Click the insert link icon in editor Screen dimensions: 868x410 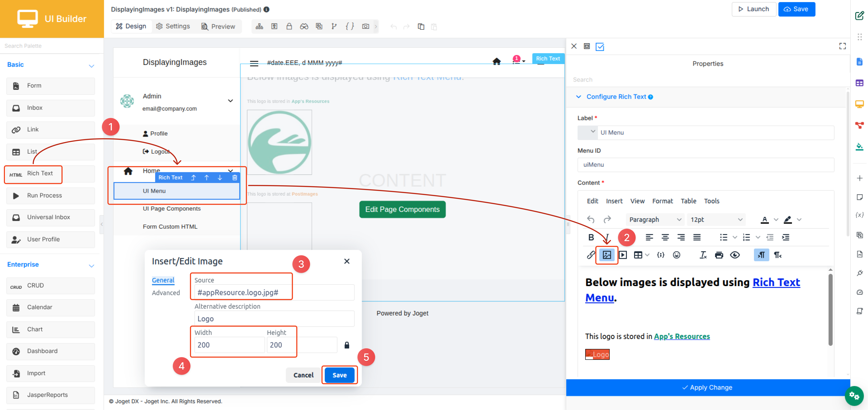pyautogui.click(x=591, y=255)
